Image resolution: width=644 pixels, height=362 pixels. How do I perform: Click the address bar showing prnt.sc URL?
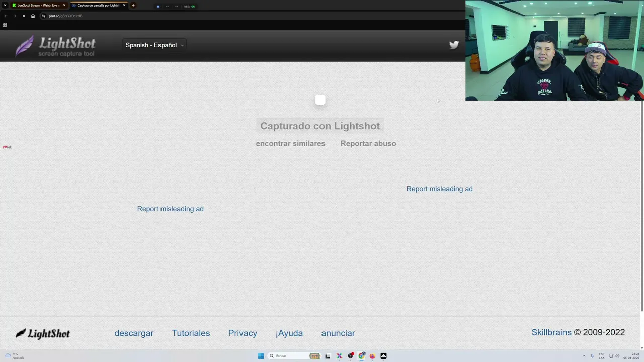click(252, 16)
